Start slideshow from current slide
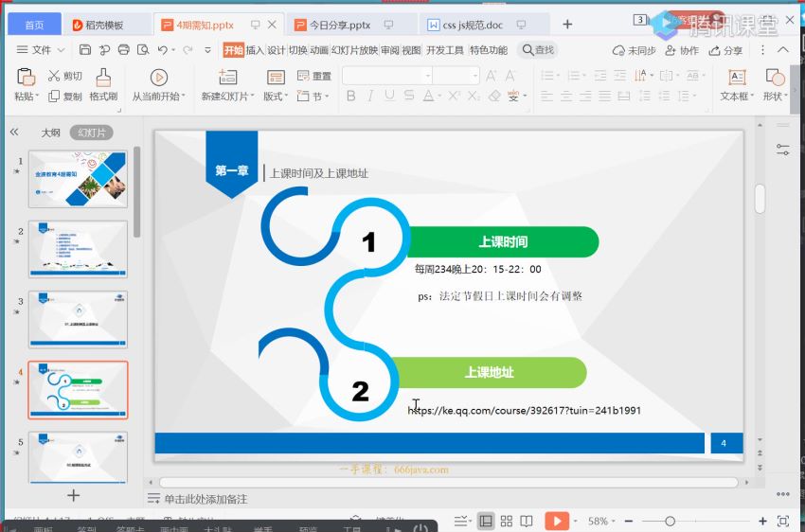This screenshot has width=805, height=532. click(x=158, y=78)
